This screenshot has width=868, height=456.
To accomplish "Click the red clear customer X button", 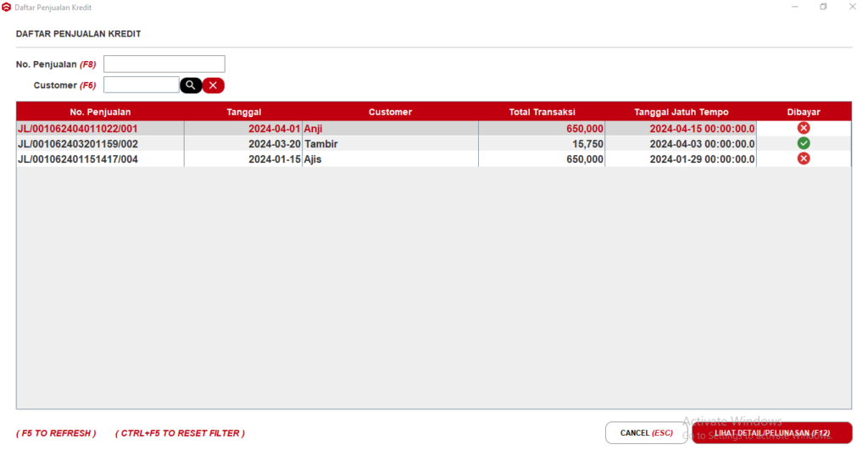I will point(213,86).
